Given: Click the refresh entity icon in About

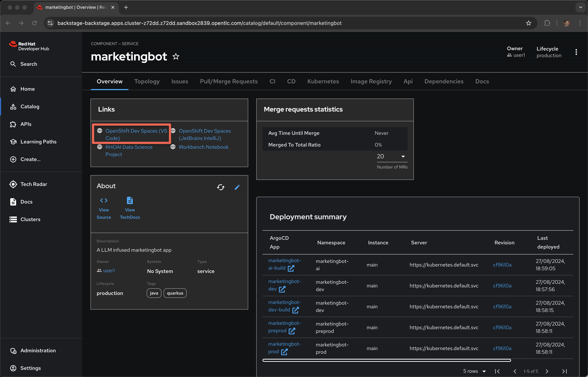Looking at the screenshot, I should (x=221, y=187).
